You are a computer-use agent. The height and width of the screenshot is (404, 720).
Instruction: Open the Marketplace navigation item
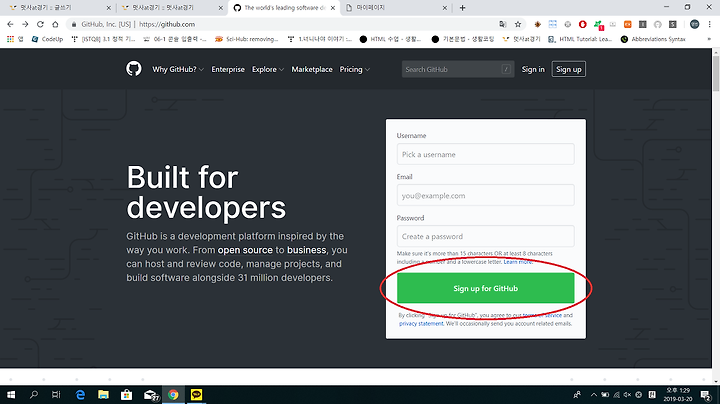point(312,69)
